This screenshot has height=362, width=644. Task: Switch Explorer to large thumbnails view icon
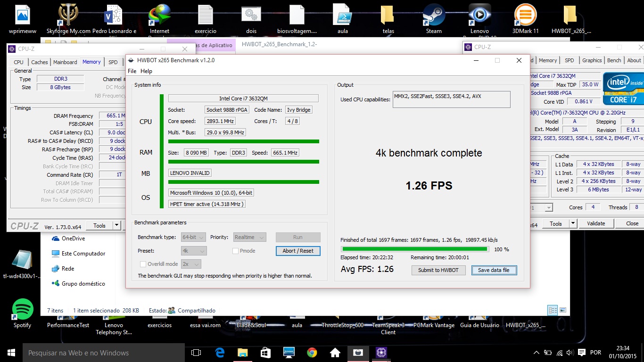pos(562,310)
